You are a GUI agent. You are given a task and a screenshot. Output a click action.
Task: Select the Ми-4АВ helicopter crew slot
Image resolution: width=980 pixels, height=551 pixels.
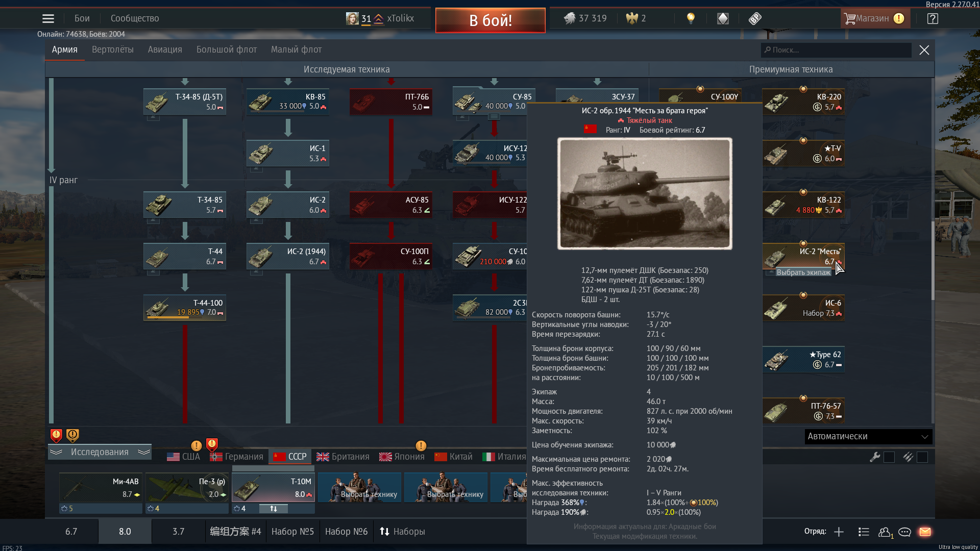[x=101, y=487]
